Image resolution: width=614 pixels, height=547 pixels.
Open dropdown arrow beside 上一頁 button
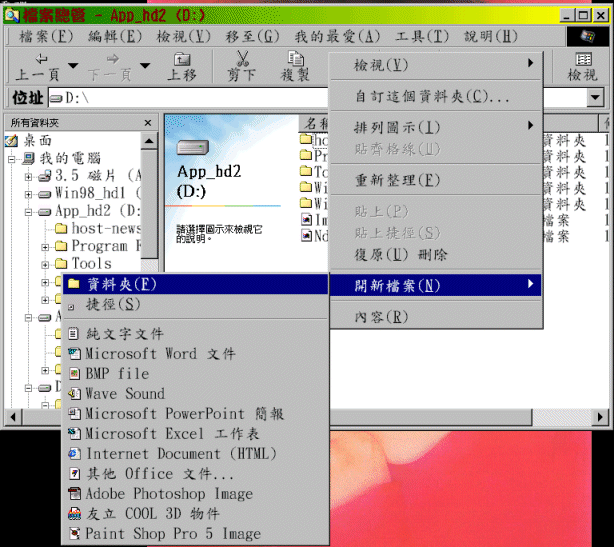coord(76,67)
